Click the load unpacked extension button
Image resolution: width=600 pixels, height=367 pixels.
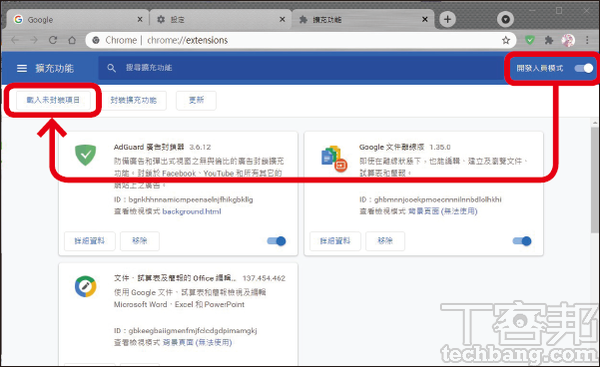click(x=53, y=100)
